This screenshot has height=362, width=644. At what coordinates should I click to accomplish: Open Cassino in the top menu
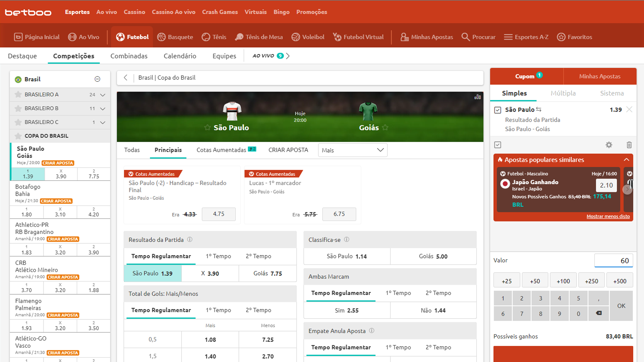134,12
